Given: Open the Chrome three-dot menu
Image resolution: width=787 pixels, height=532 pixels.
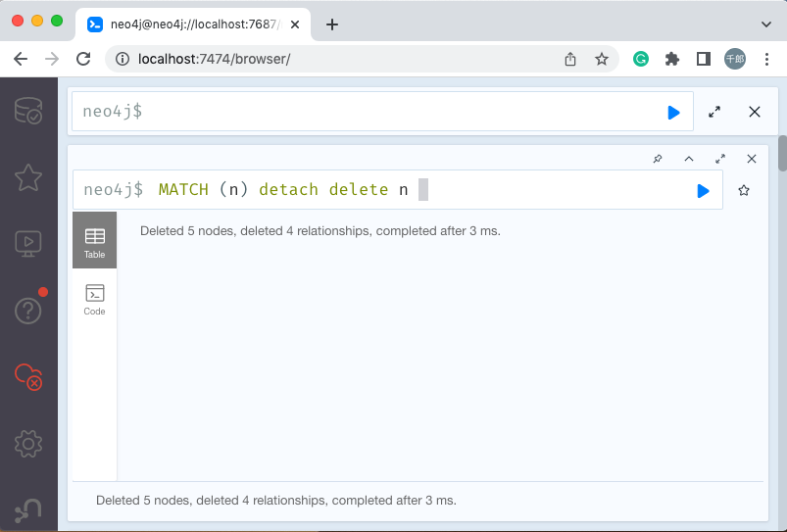Looking at the screenshot, I should point(766,59).
